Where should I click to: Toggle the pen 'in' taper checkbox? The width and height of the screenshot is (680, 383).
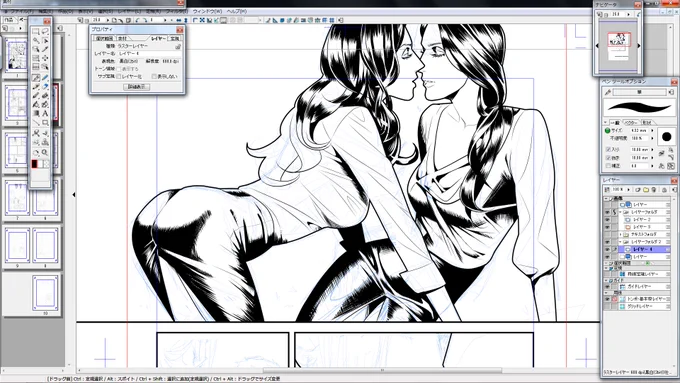click(608, 149)
